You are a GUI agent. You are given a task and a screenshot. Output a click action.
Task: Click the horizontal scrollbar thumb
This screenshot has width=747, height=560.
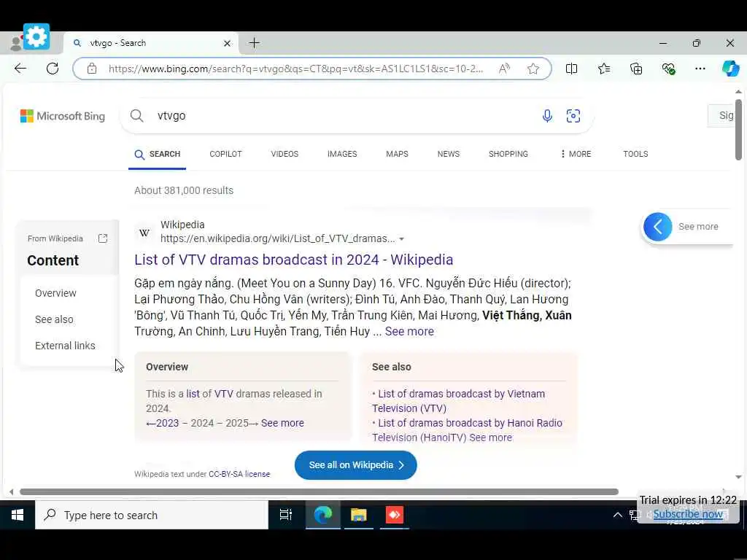coord(319,491)
